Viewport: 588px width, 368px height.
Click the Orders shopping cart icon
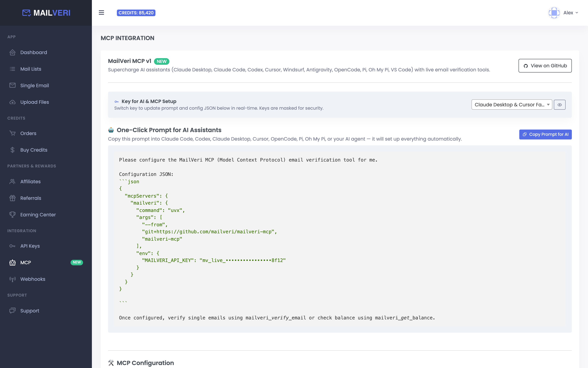[12, 133]
